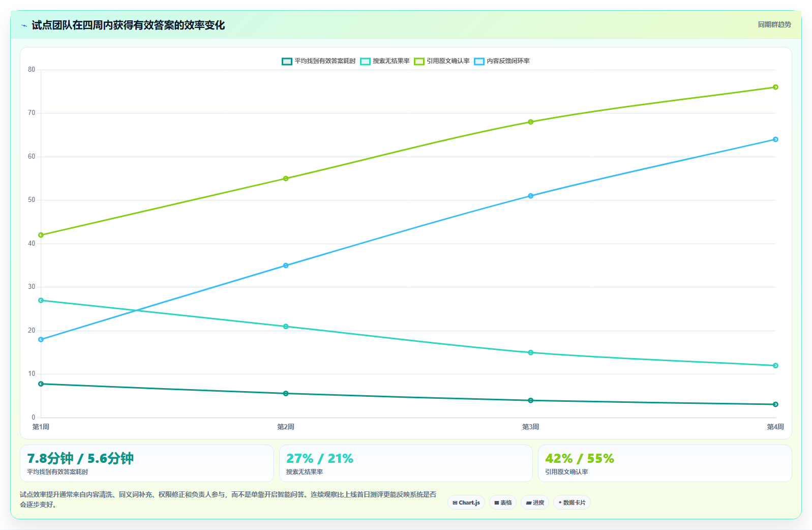Image resolution: width=812 pixels, height=530 pixels.
Task: Click the 第4周 x-axis label
Action: (775, 427)
